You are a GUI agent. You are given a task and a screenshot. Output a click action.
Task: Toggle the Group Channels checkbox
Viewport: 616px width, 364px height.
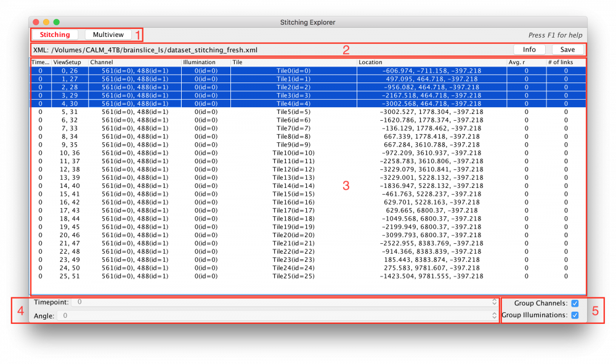point(576,302)
